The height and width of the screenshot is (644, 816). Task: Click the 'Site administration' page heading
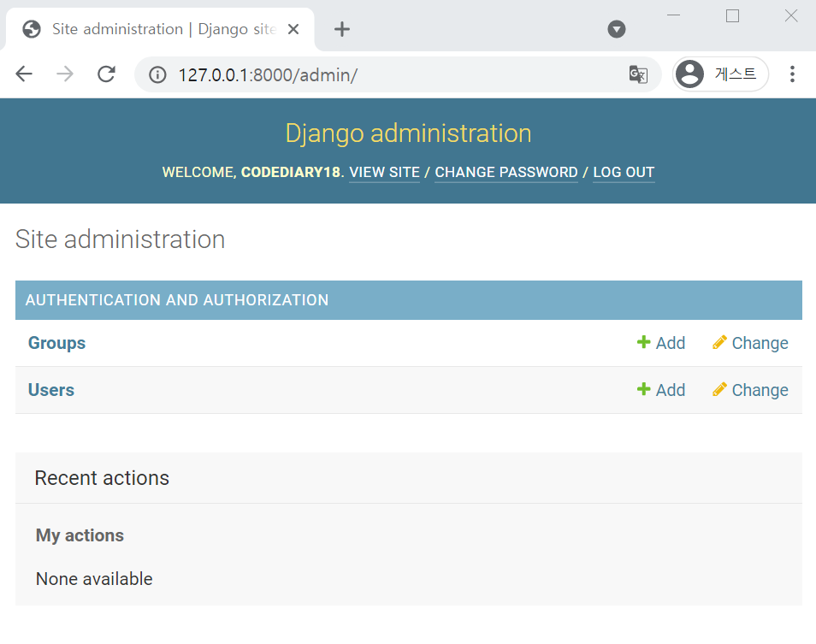pyautogui.click(x=121, y=239)
